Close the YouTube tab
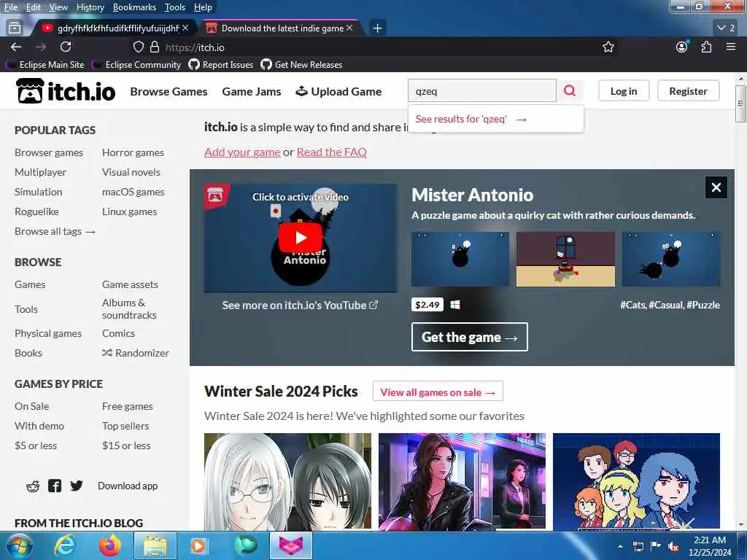Image resolution: width=747 pixels, height=560 pixels. coord(185,28)
